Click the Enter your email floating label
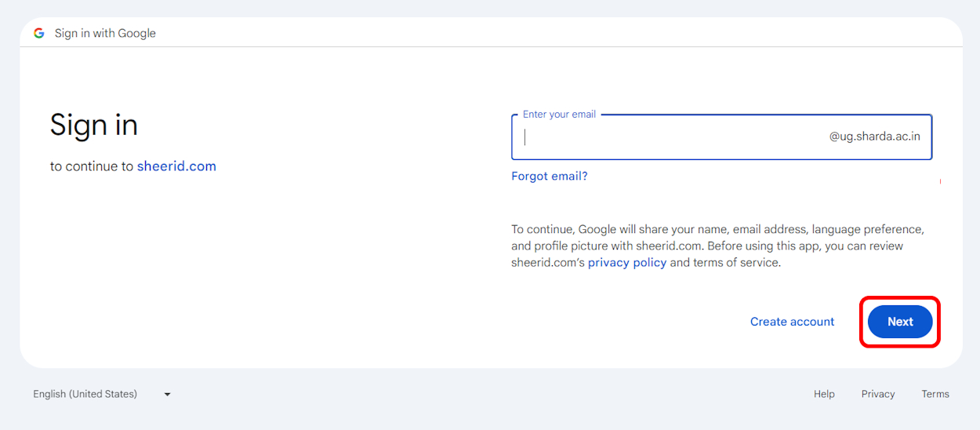The height and width of the screenshot is (430, 980). (559, 115)
